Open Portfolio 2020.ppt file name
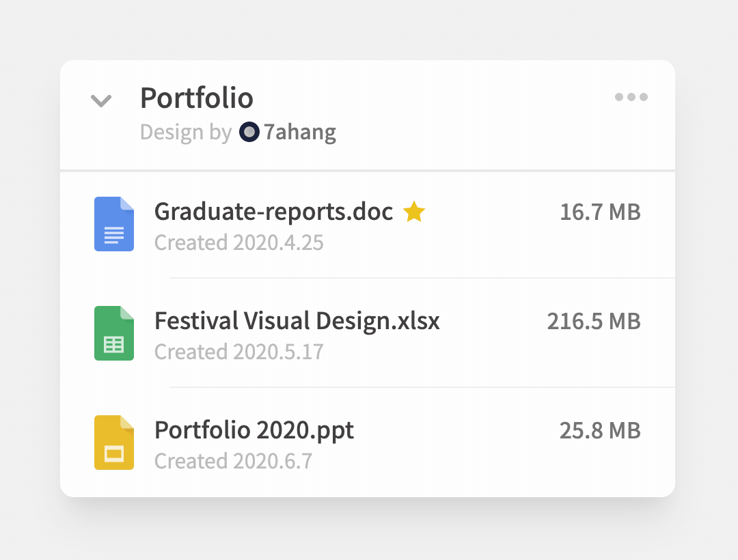This screenshot has height=560, width=738. coord(254,431)
